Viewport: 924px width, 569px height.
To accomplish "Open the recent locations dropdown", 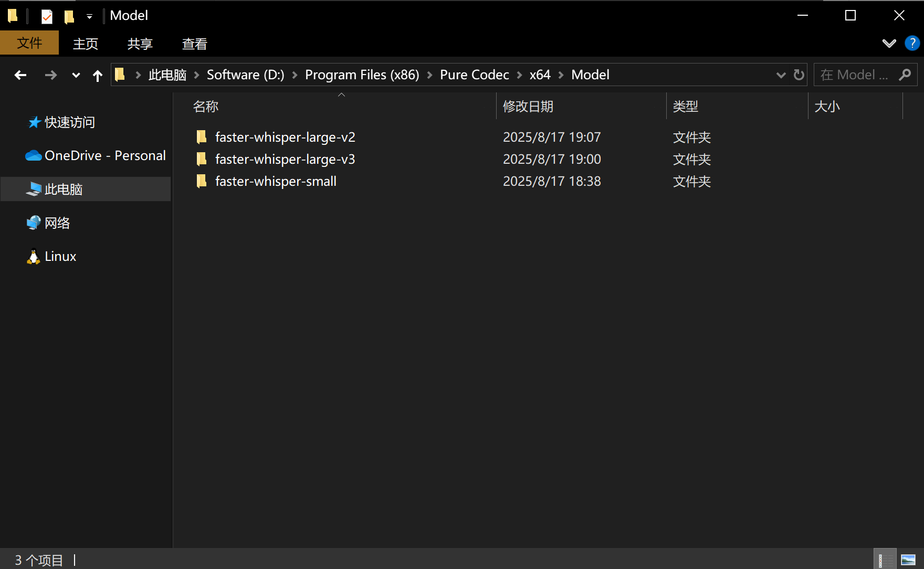I will coord(76,75).
